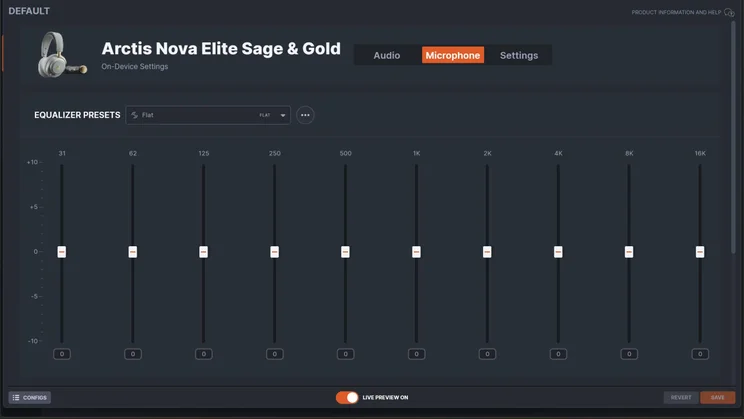Click the value box under the 8K band
This screenshot has width=744, height=419.
pos(629,354)
